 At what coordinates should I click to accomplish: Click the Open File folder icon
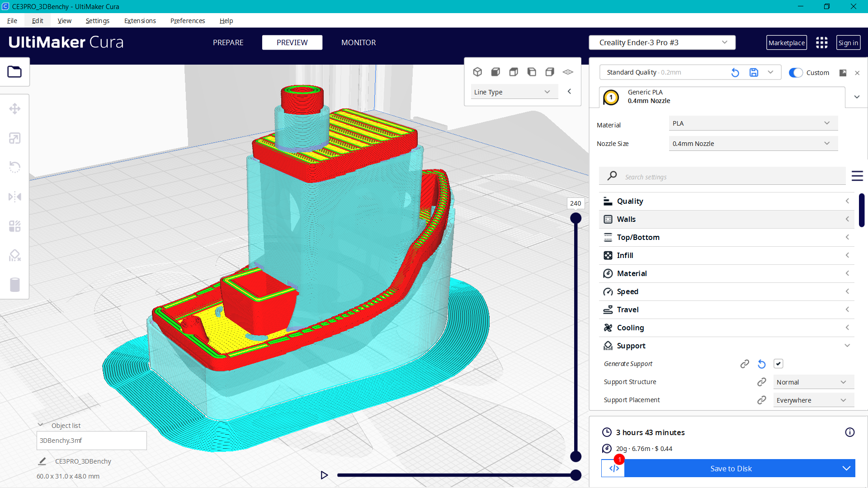(14, 72)
